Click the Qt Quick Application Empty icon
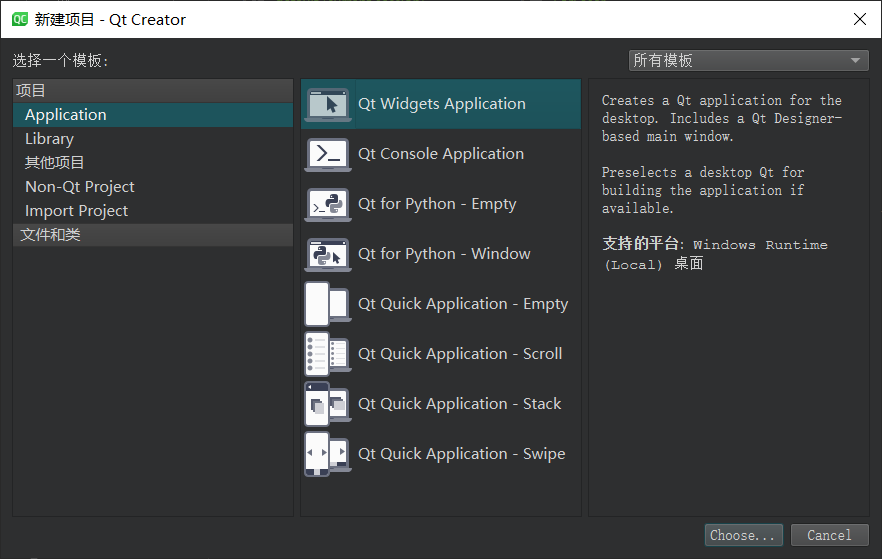 (x=328, y=304)
